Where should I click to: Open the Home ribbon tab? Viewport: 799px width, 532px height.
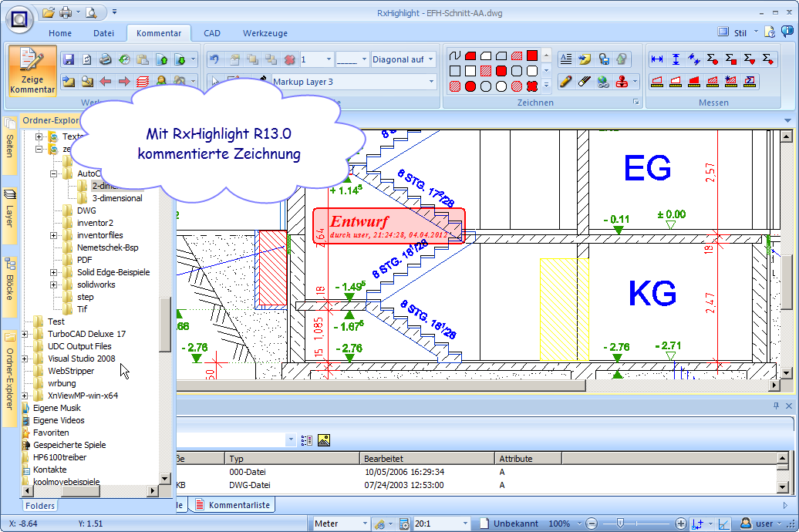click(60, 33)
